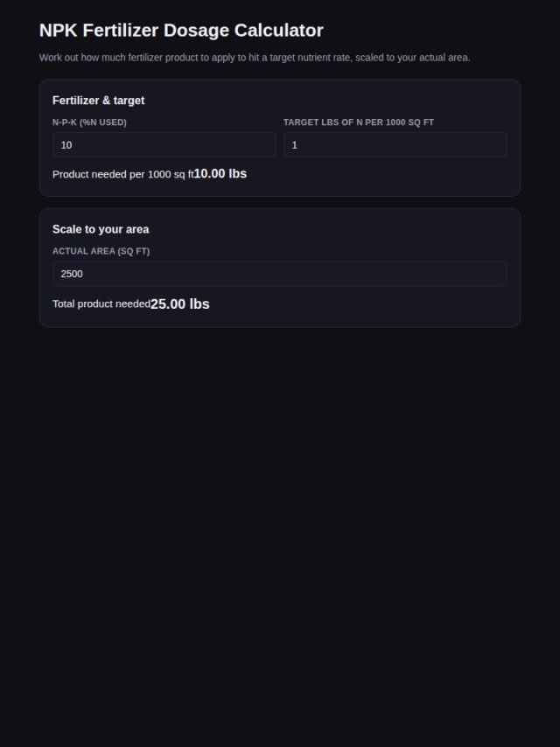Select the actual area input showing 2500

pyautogui.click(x=280, y=274)
